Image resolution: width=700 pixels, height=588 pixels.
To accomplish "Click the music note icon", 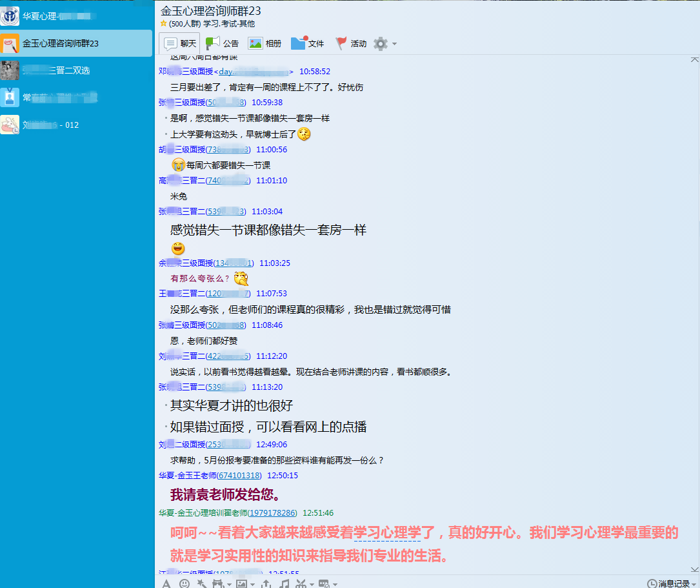I will point(284,583).
